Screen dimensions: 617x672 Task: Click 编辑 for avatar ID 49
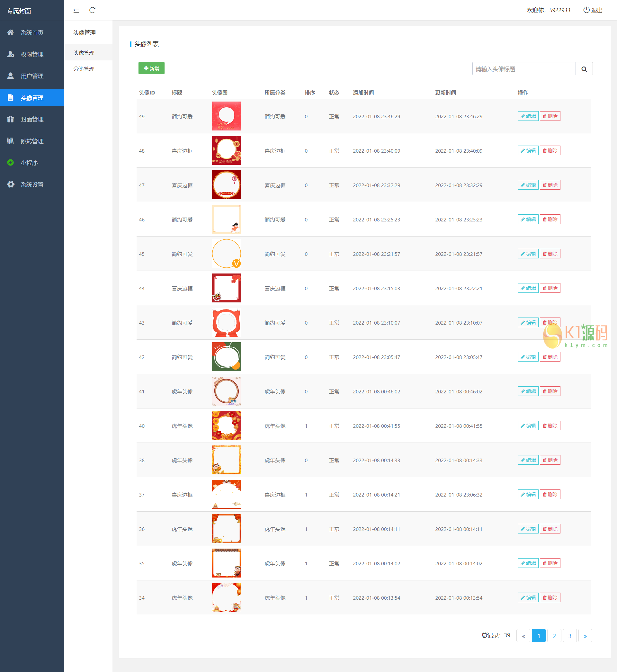pyautogui.click(x=528, y=116)
